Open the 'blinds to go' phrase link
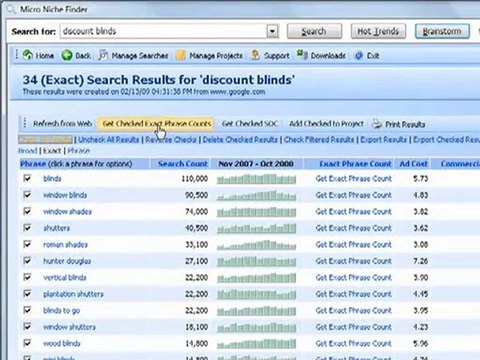This screenshot has width=480, height=360. 61,311
